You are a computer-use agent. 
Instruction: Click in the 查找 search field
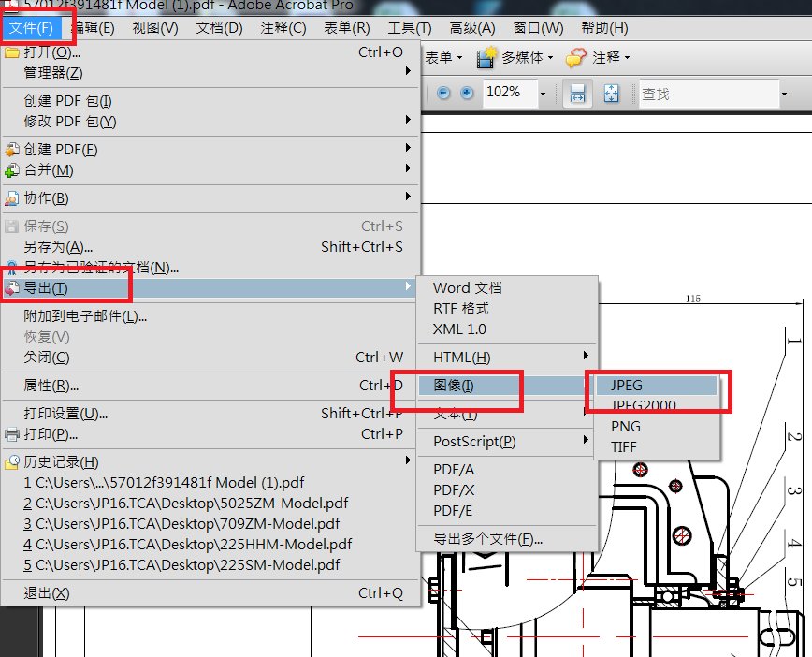tap(708, 94)
